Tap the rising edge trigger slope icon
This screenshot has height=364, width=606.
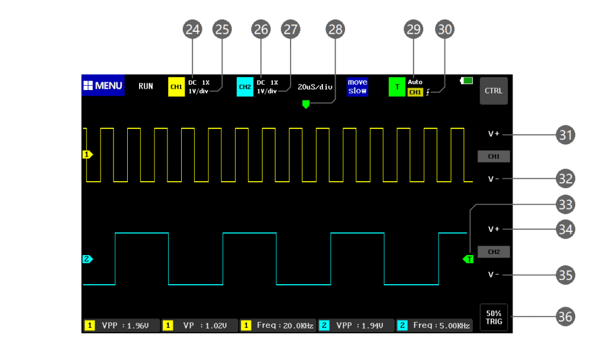(428, 92)
